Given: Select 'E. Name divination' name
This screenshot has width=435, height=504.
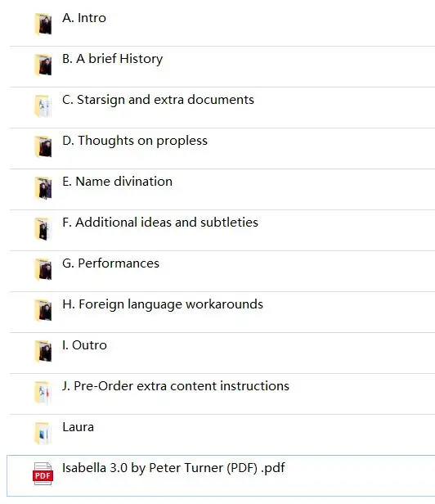Looking at the screenshot, I should click(117, 182).
